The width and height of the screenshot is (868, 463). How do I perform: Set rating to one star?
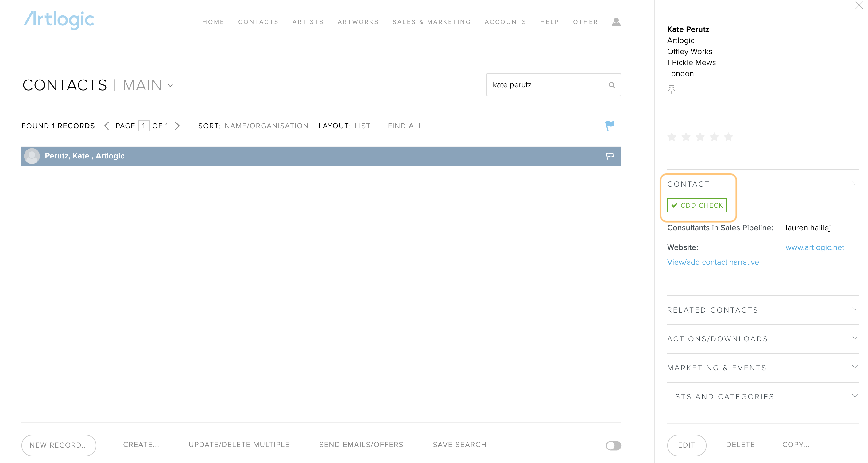672,137
